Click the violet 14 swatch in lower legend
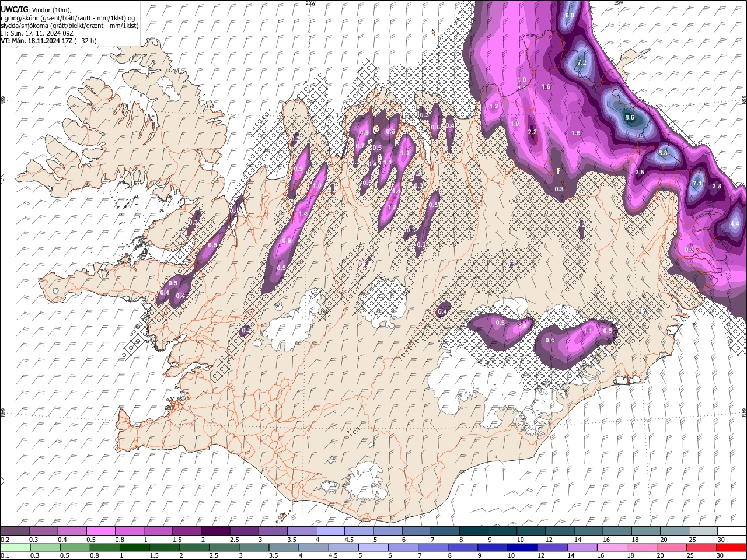Screen dimensions: 747x560 coord(582,547)
